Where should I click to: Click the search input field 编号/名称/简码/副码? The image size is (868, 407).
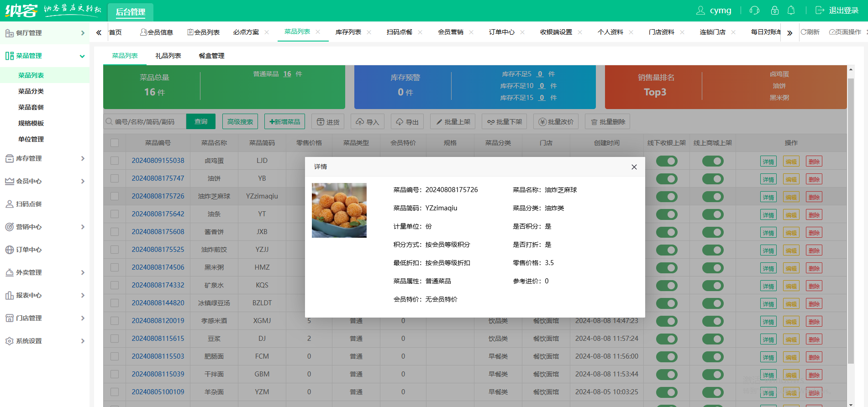coord(145,121)
